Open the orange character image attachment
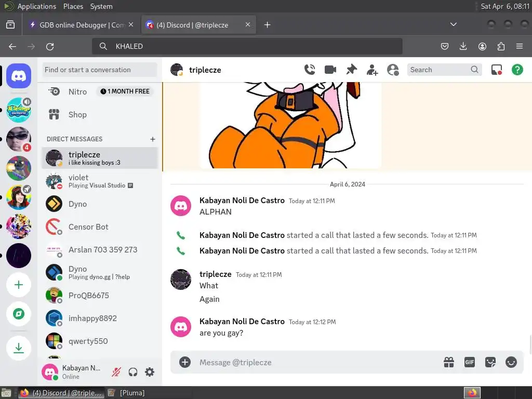The image size is (532, 399). [x=290, y=125]
